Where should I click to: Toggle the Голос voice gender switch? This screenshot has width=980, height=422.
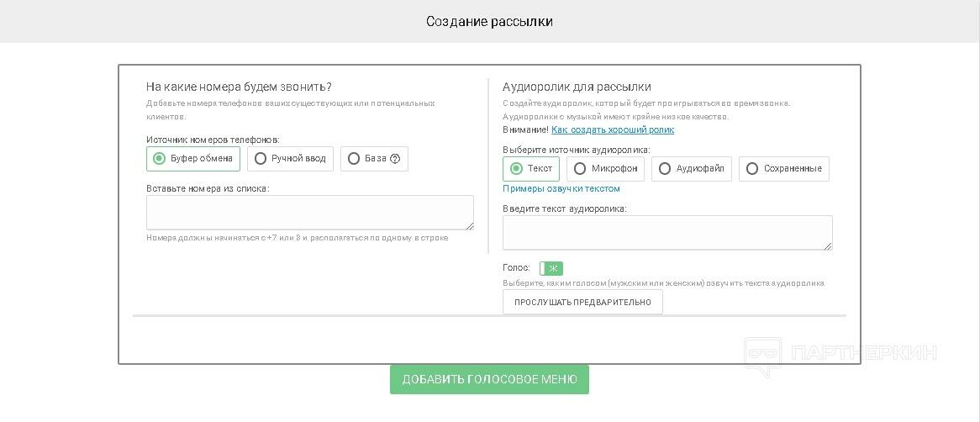click(x=551, y=268)
